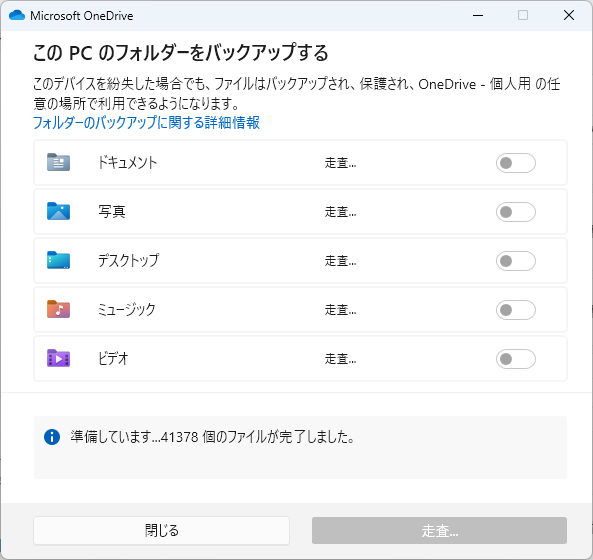Click the grayed 走査... button at bottom

coord(439,531)
